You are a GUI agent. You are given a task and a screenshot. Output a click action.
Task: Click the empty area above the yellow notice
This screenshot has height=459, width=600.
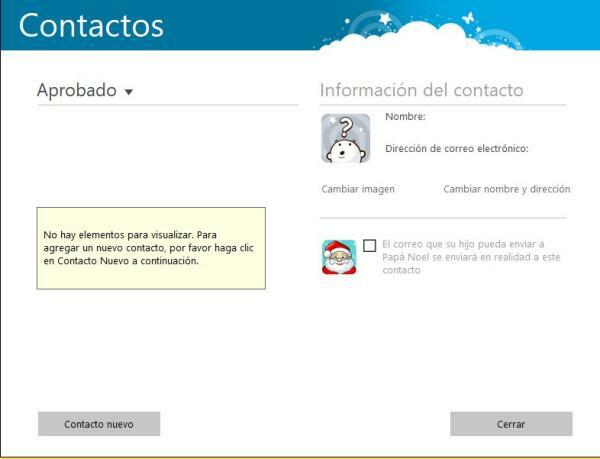[167, 155]
